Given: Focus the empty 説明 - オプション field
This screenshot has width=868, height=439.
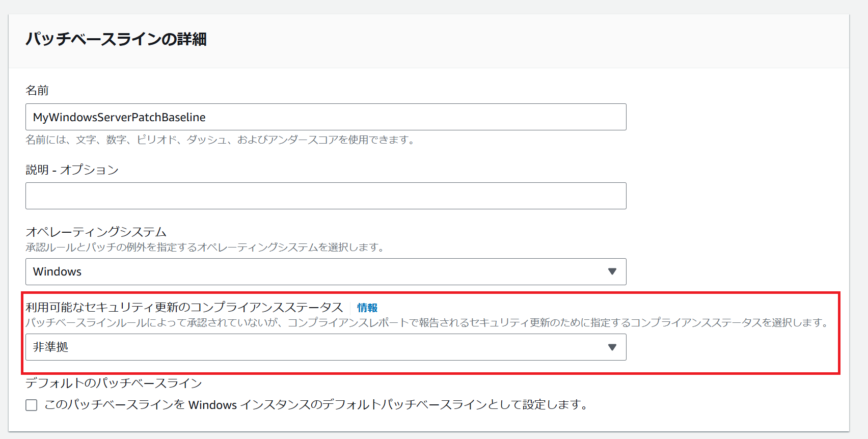Looking at the screenshot, I should click(326, 196).
